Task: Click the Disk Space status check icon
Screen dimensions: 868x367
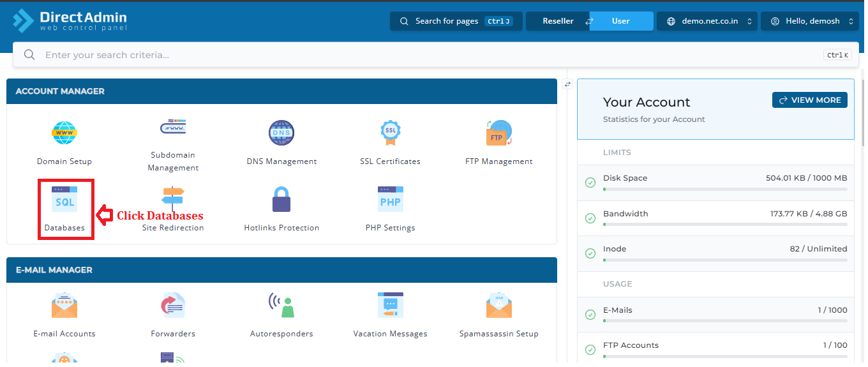Action: [x=590, y=183]
